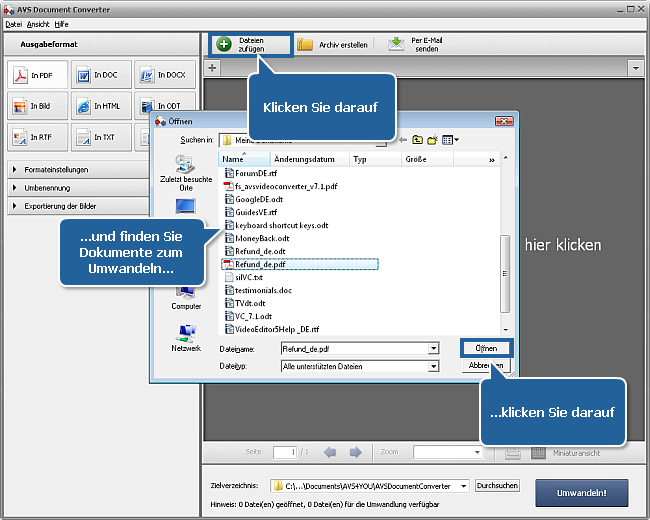Select file keyboard shortcut keys.odt
650x520 pixels.
point(276,225)
